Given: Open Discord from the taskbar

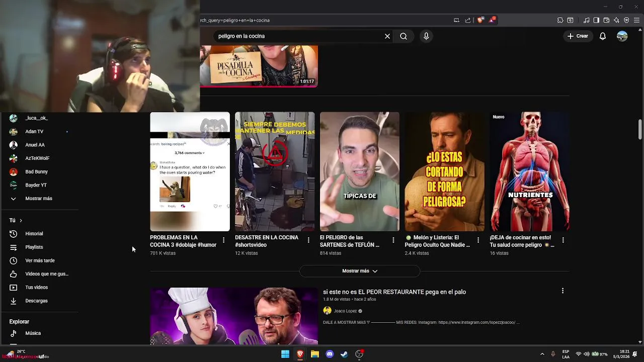Looking at the screenshot, I should [x=330, y=354].
